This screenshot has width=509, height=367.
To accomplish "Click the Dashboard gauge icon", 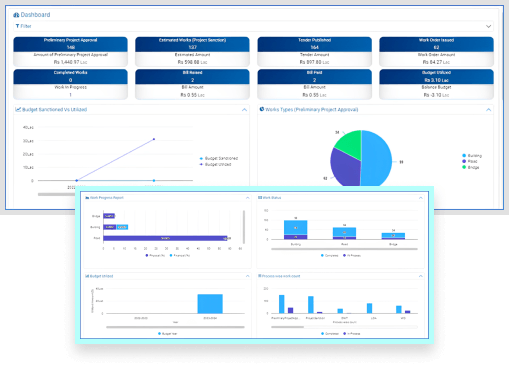I will click(x=16, y=15).
